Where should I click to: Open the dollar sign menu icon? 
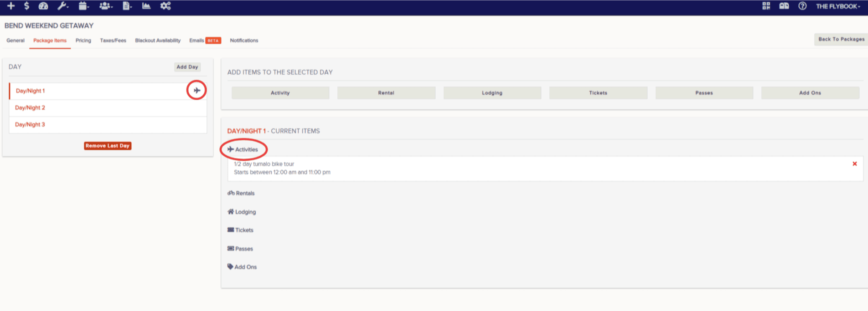pos(26,6)
